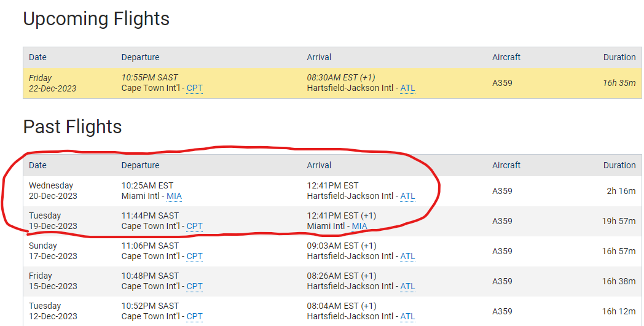The image size is (644, 326).
Task: Open MIA arrival link for 19-Dec flight
Action: [x=359, y=227]
